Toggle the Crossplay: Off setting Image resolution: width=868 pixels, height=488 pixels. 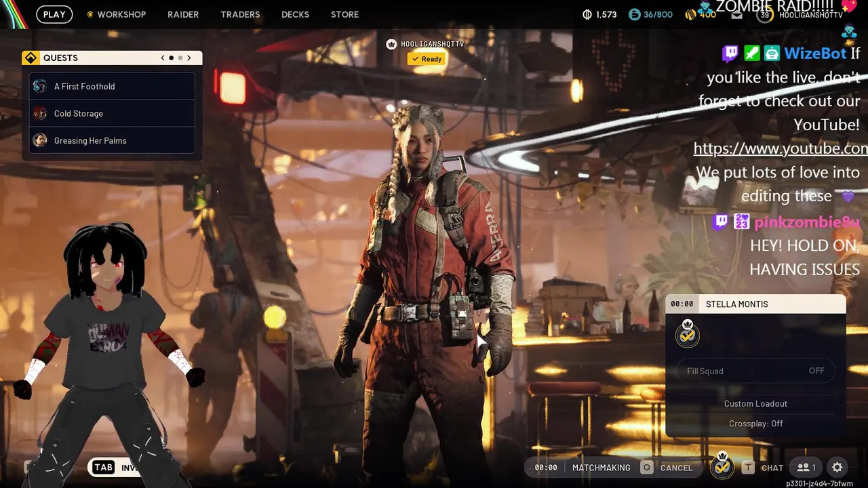click(x=755, y=424)
